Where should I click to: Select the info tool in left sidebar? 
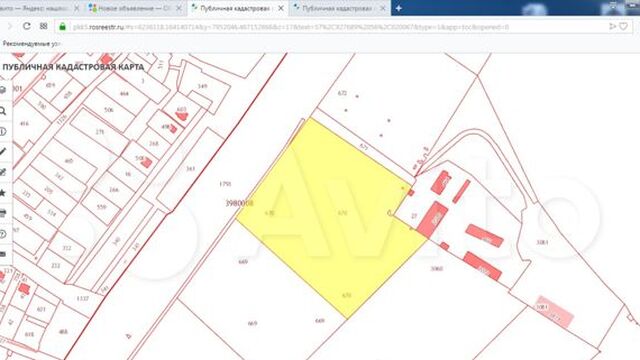[x=3, y=131]
